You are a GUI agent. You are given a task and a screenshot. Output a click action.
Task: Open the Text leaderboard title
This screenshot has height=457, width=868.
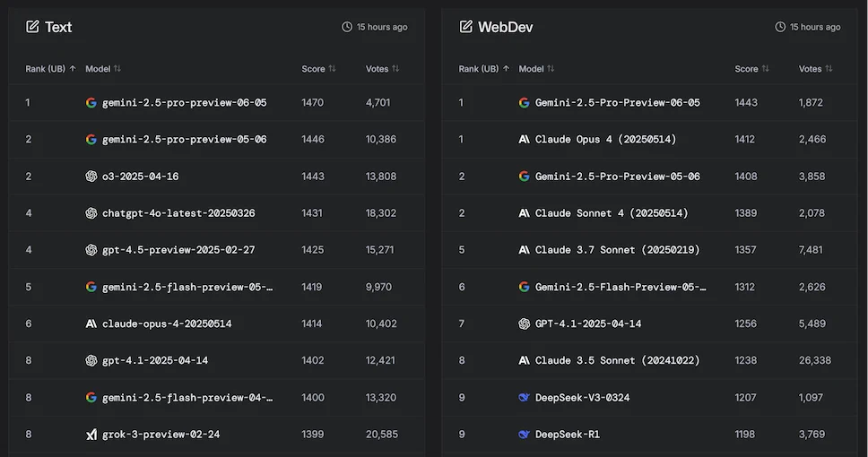58,27
